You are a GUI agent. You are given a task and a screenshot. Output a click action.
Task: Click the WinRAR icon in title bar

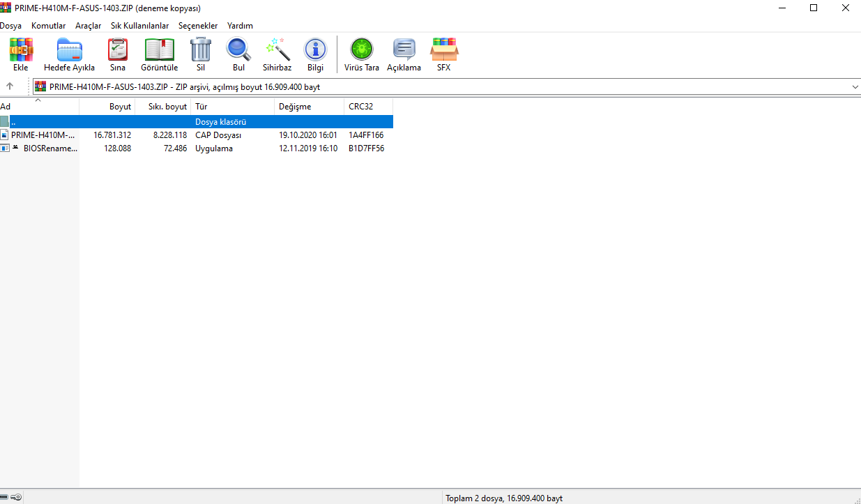pyautogui.click(x=5, y=8)
